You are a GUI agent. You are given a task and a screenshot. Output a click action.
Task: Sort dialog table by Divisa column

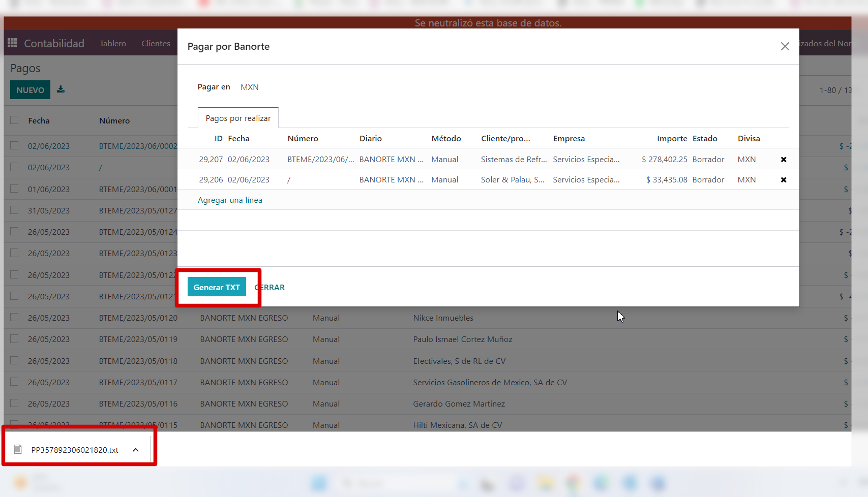(749, 139)
